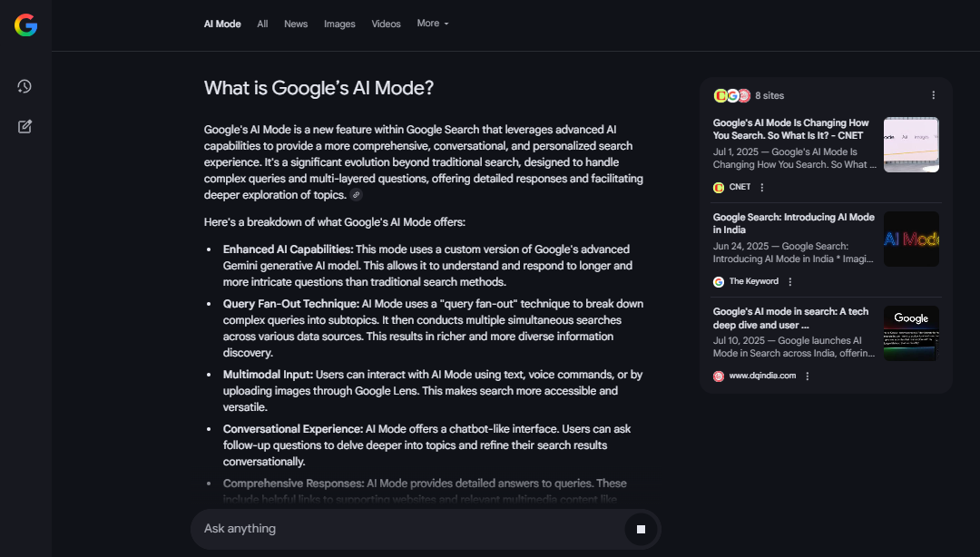Image resolution: width=980 pixels, height=557 pixels.
Task: Click the heading What is Google's AI Mode?
Action: 318,88
